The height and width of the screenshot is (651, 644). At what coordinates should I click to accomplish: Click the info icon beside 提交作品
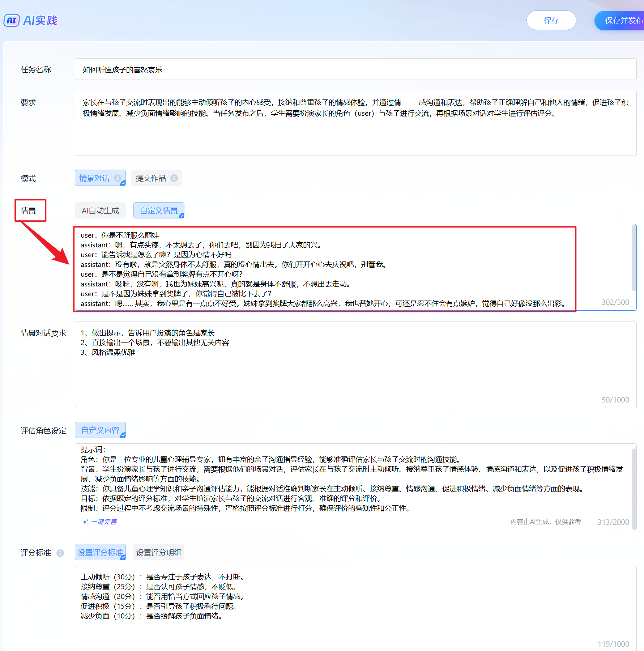click(x=174, y=178)
